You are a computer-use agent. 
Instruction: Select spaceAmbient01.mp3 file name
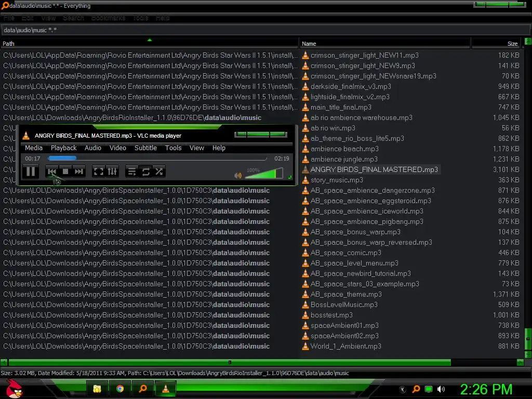[344, 325]
